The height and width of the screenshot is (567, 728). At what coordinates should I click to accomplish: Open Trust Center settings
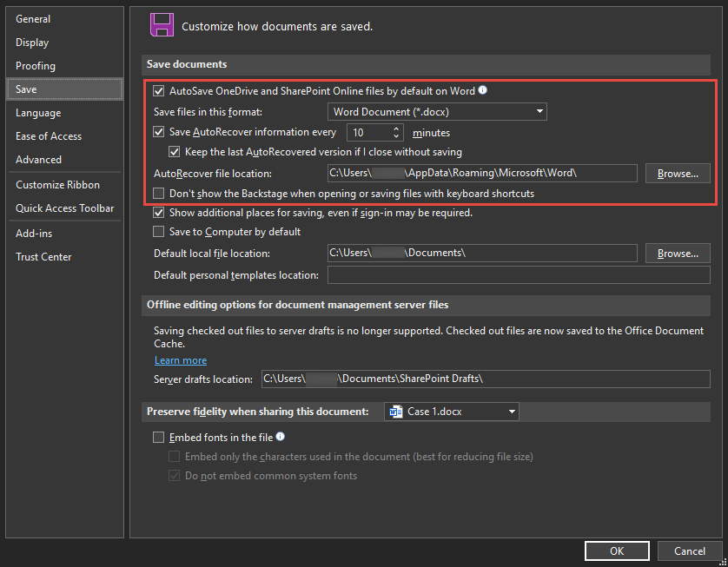pos(65,257)
